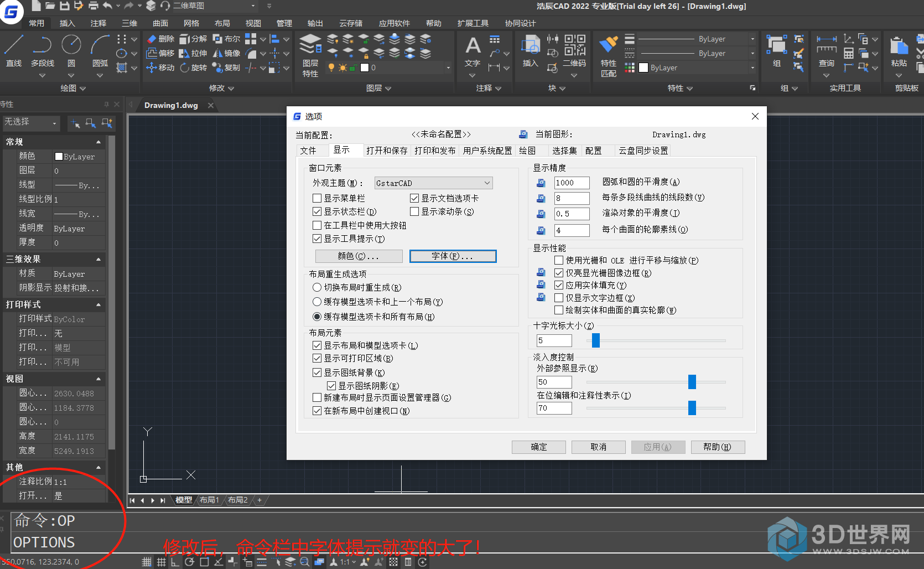Select the 多段线 polyline tool

click(42, 51)
